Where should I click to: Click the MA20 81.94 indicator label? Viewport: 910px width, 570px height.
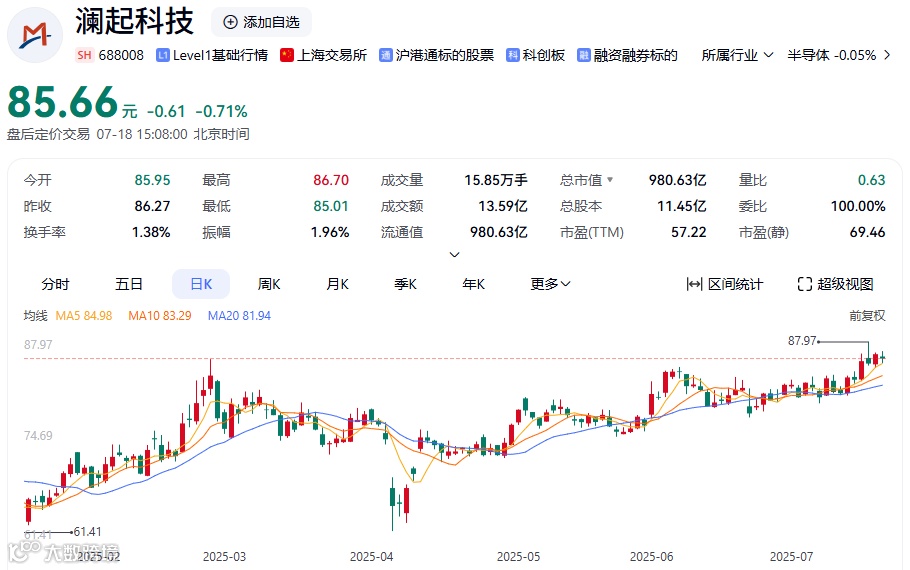click(239, 316)
